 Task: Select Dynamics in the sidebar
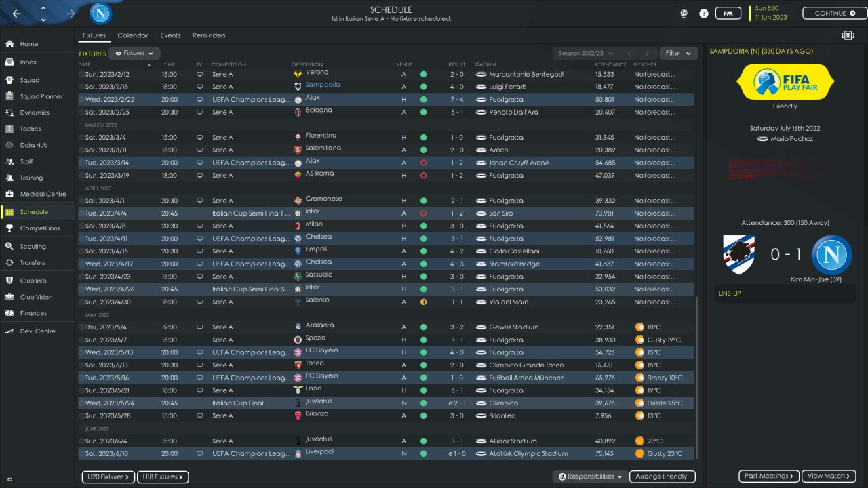click(x=37, y=113)
